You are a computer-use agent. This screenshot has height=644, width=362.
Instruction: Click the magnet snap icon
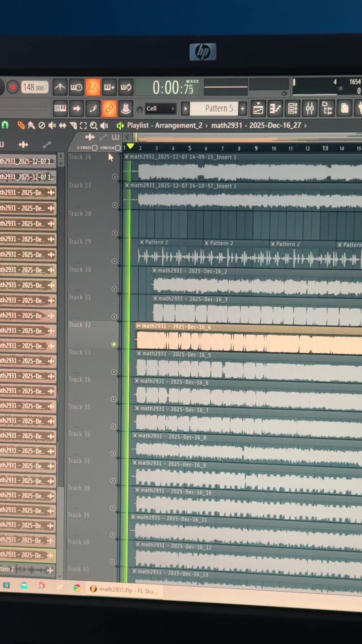tap(139, 109)
